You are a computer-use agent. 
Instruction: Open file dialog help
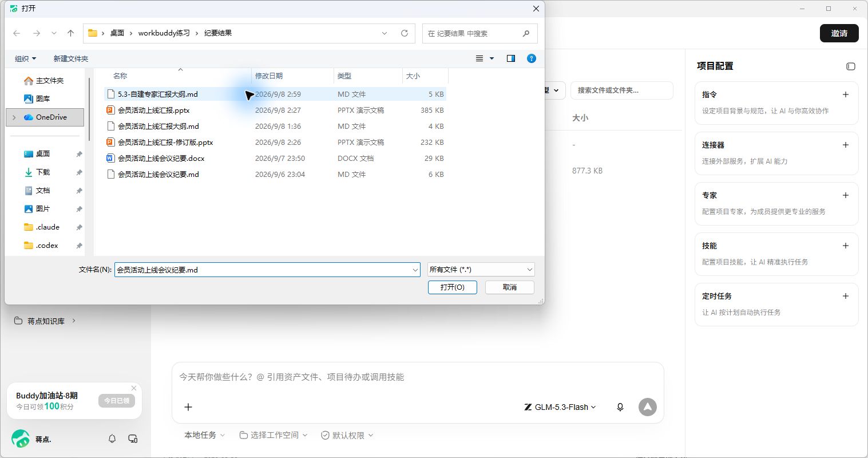tap(532, 58)
